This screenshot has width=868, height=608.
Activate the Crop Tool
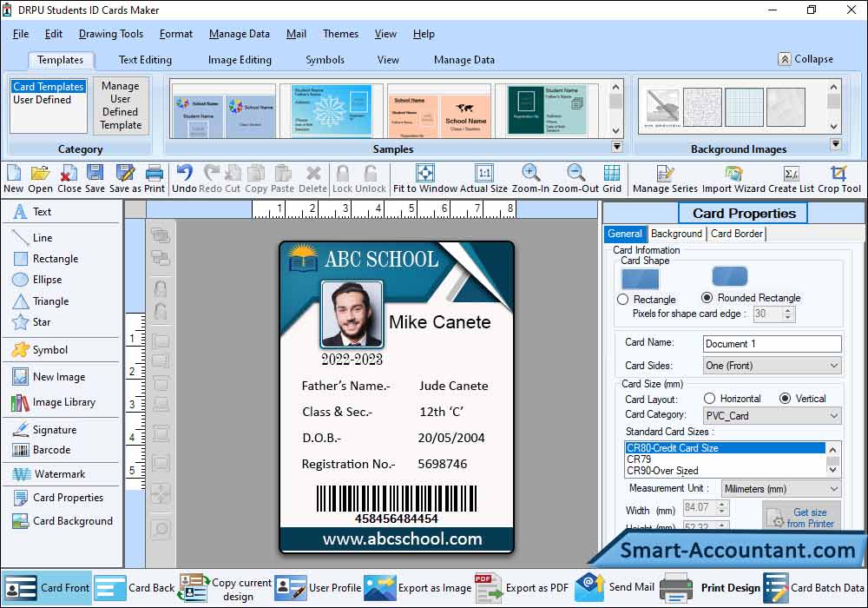coord(839,179)
